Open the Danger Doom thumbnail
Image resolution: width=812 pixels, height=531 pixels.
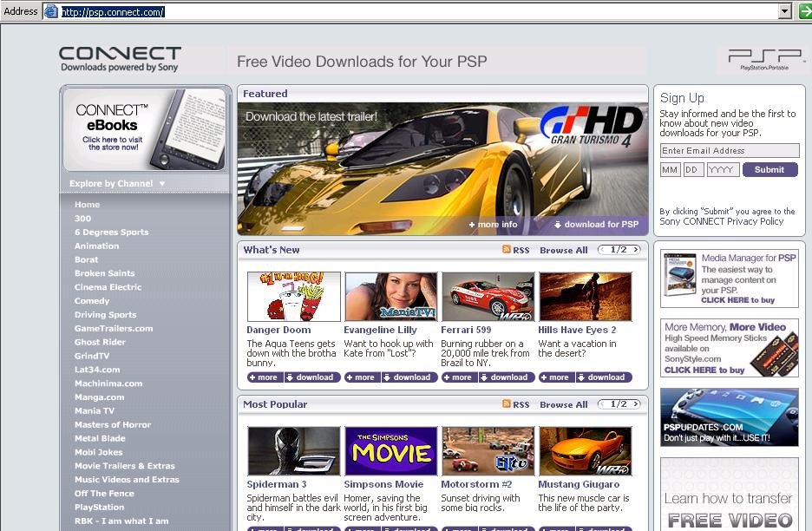[x=293, y=297]
